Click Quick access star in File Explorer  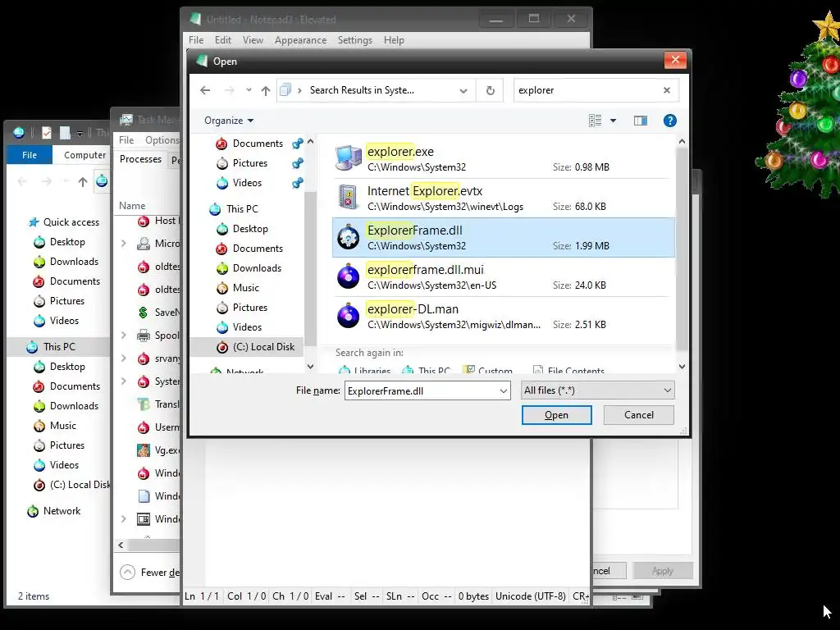(x=34, y=221)
